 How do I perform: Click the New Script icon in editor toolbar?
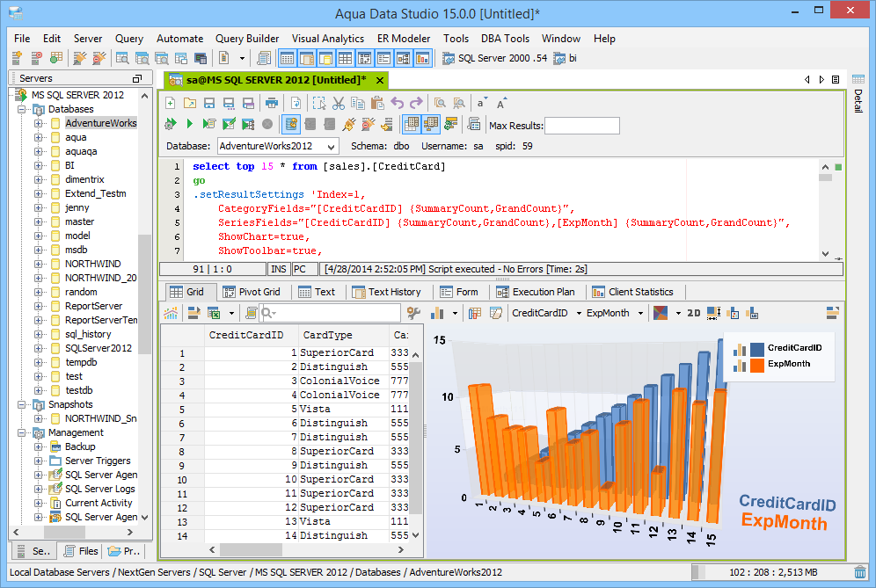[171, 104]
